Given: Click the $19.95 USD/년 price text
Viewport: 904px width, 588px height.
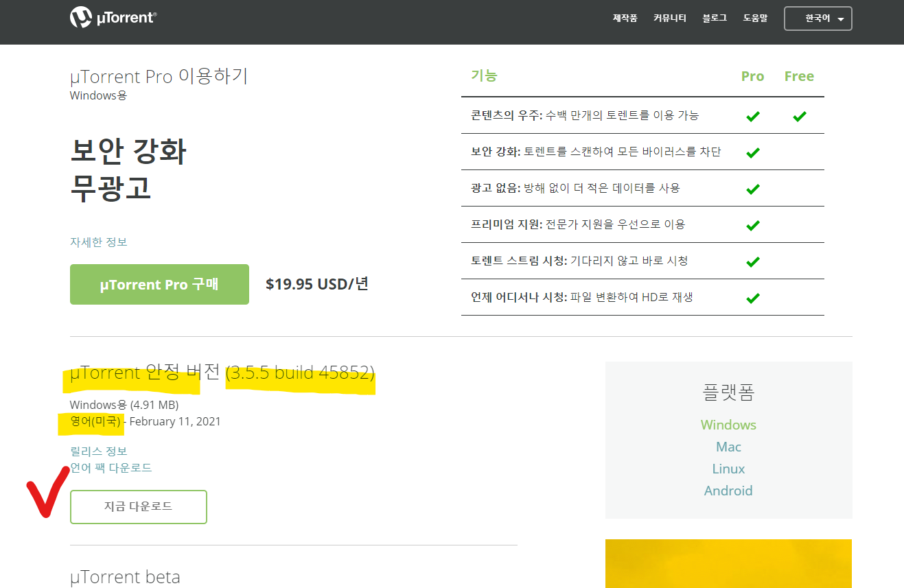Looking at the screenshot, I should tap(317, 283).
